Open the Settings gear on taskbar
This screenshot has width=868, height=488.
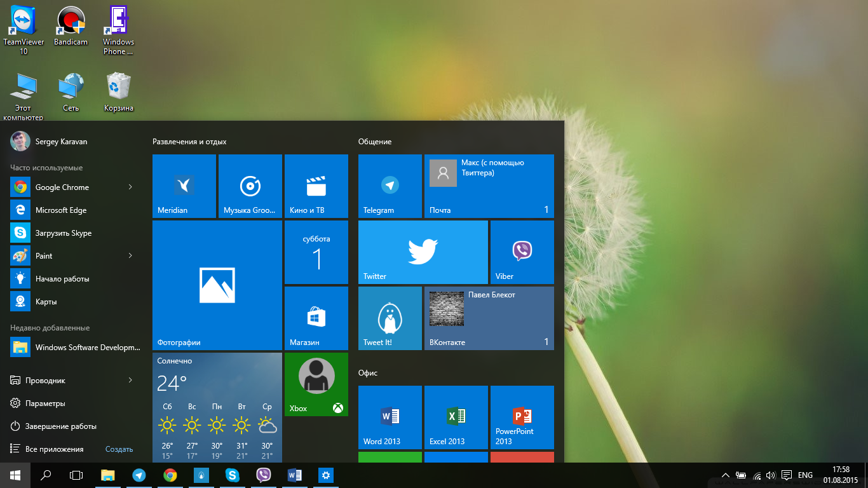point(326,475)
